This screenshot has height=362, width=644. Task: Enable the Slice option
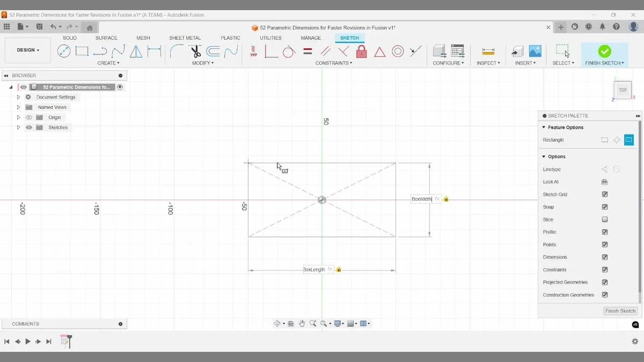click(x=604, y=219)
